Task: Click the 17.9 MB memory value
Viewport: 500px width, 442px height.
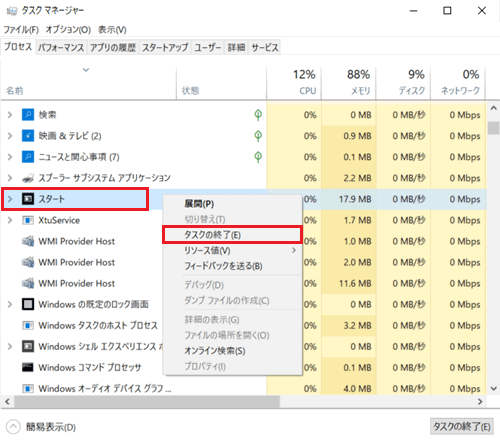Action: pos(355,199)
